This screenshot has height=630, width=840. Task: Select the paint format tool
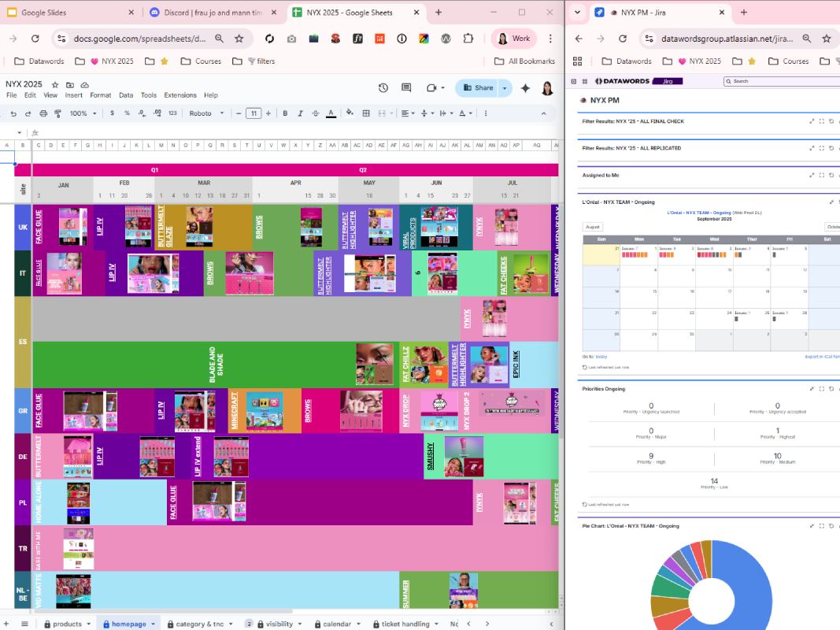pyautogui.click(x=57, y=113)
